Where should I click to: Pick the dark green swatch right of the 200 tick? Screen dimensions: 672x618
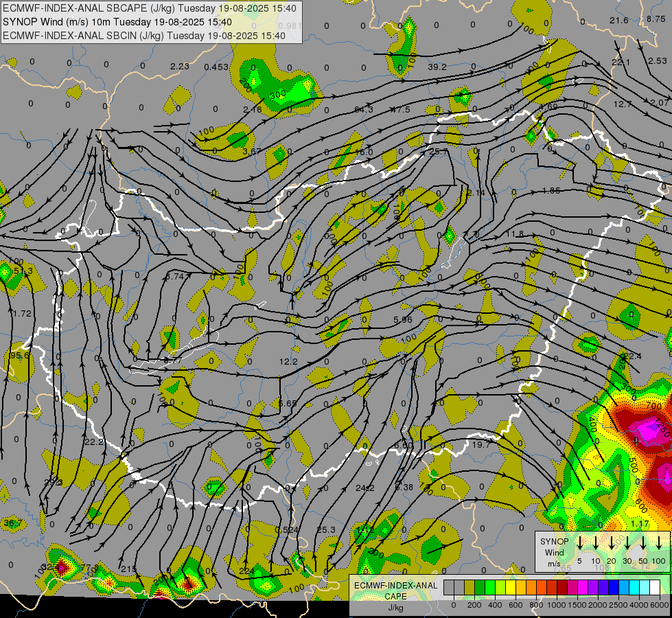[480, 588]
